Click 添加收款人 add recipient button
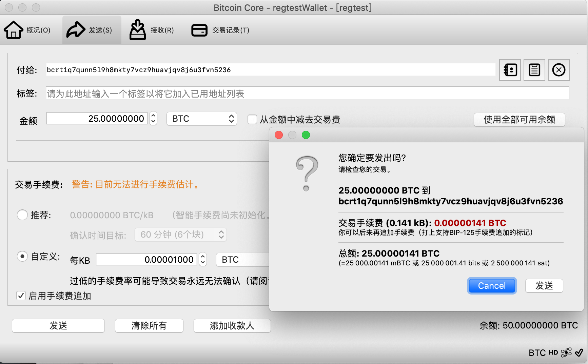Screen dimensions: 588x364 [x=232, y=326]
